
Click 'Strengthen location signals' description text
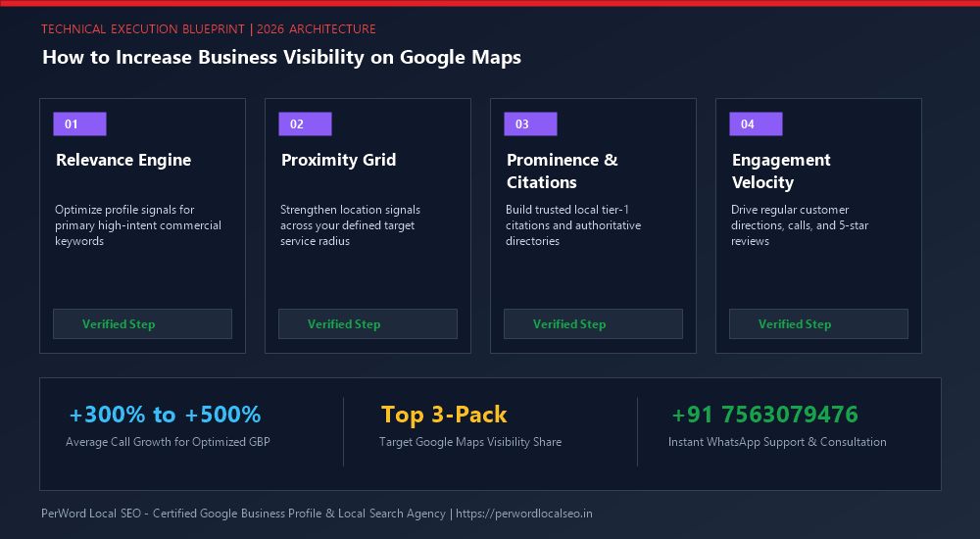[x=350, y=225]
